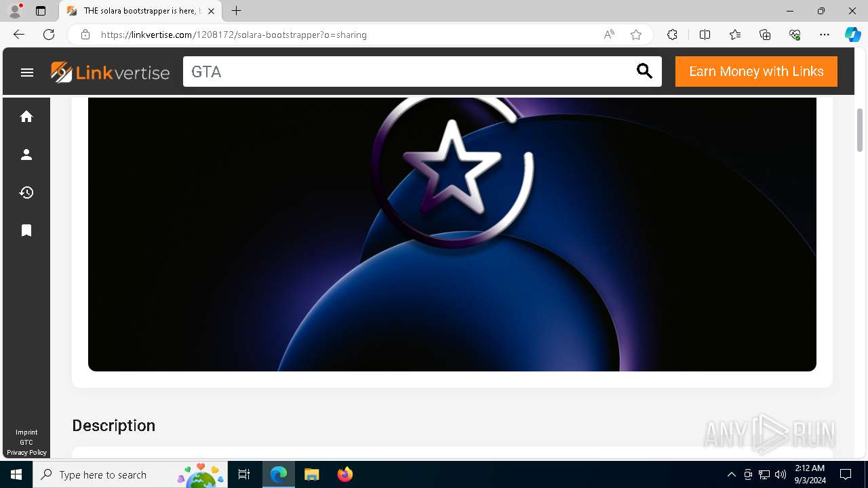This screenshot has width=868, height=488.
Task: Click the Linkvertise logo
Action: (111, 72)
